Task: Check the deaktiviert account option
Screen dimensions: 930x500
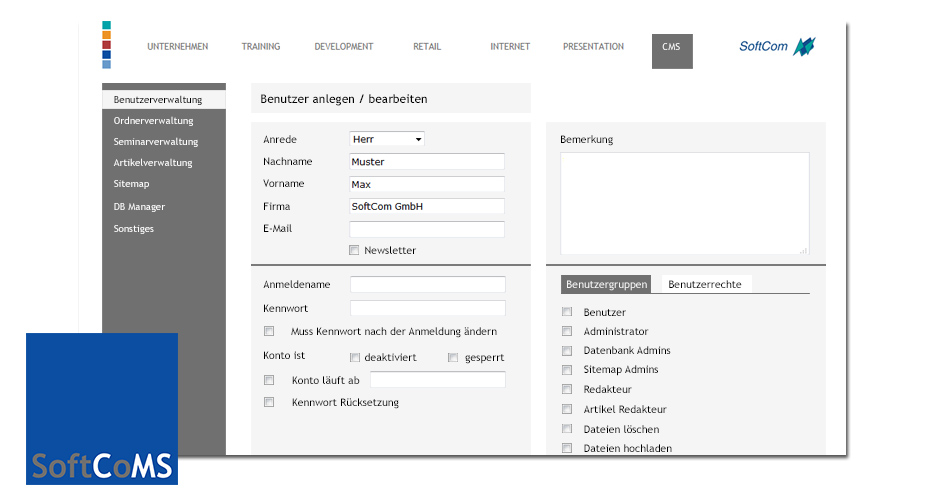Action: pyautogui.click(x=355, y=357)
